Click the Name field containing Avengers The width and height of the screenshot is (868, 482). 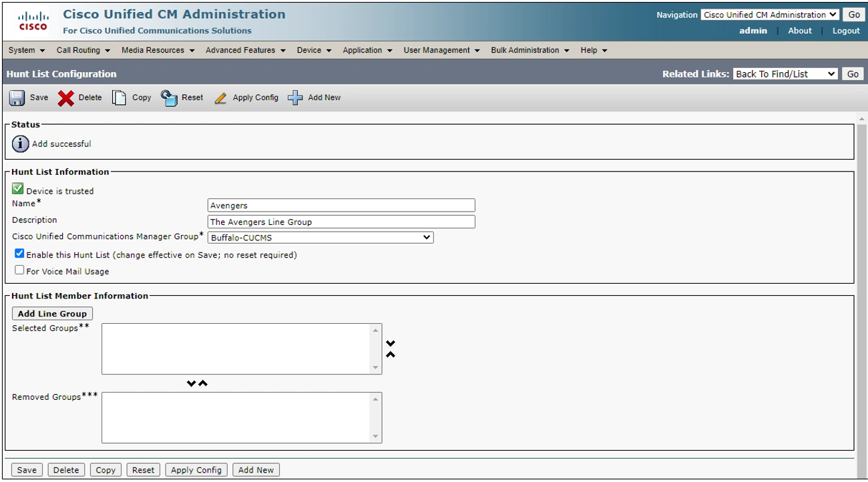pyautogui.click(x=341, y=206)
